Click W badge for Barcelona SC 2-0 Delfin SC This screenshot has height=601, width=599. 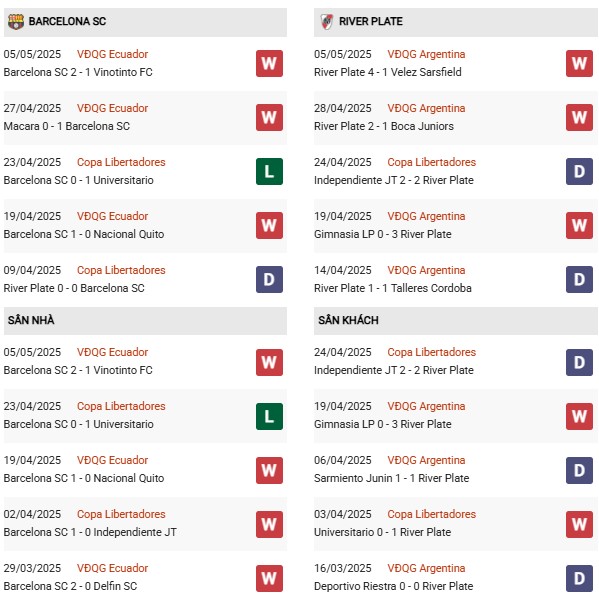[269, 578]
